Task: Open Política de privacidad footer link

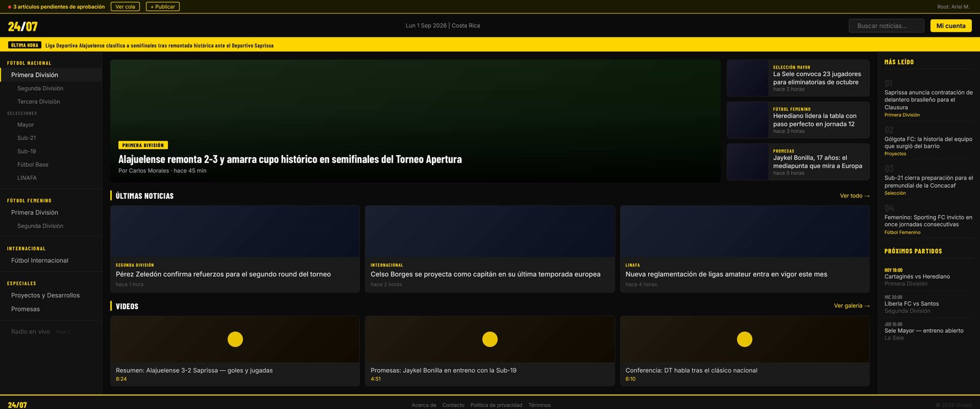Action: coord(496,405)
